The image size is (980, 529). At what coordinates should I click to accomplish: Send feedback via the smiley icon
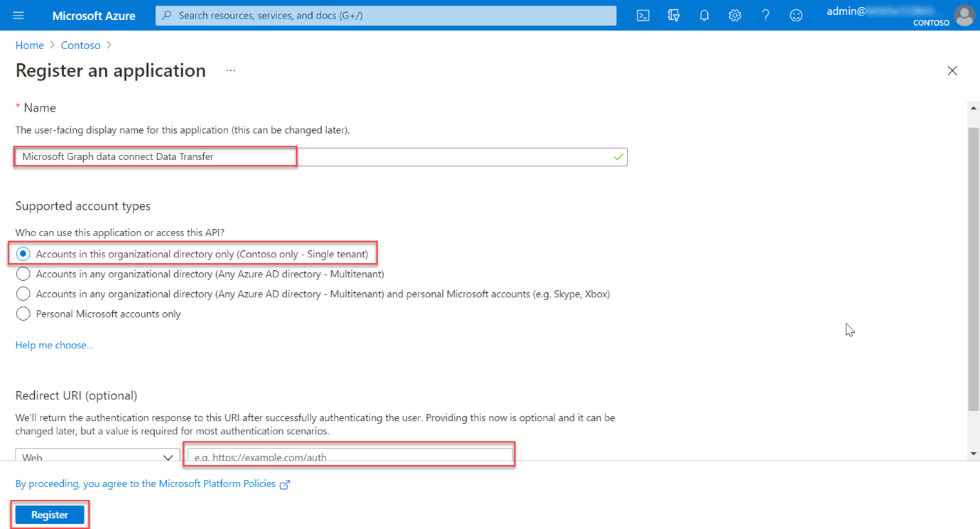point(796,15)
